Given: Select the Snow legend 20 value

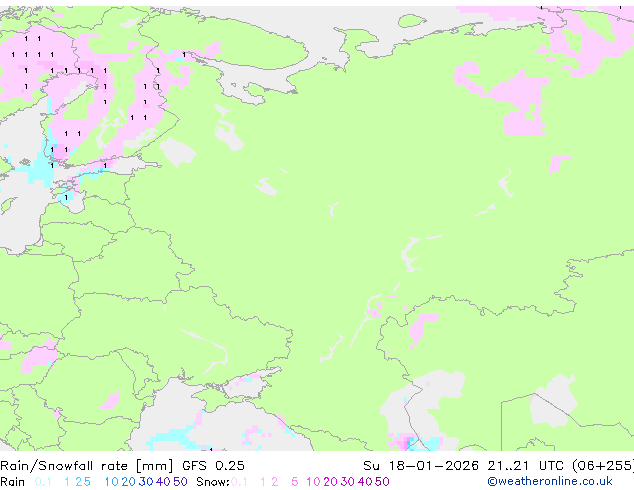Looking at the screenshot, I should pyautogui.click(x=330, y=482).
